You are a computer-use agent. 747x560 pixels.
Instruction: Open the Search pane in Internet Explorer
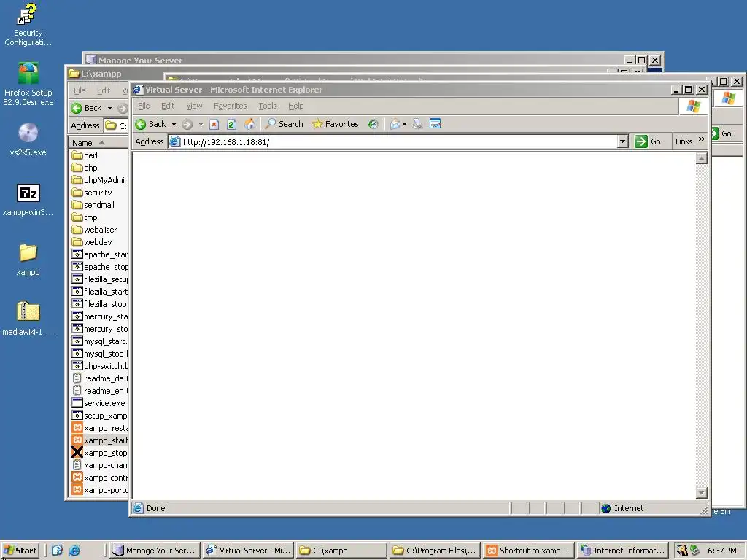tap(285, 124)
